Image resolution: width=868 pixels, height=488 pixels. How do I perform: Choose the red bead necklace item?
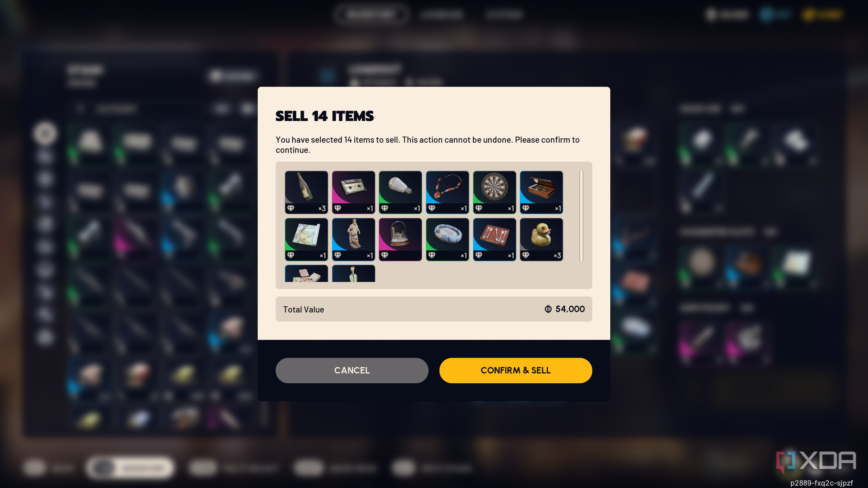coord(448,192)
